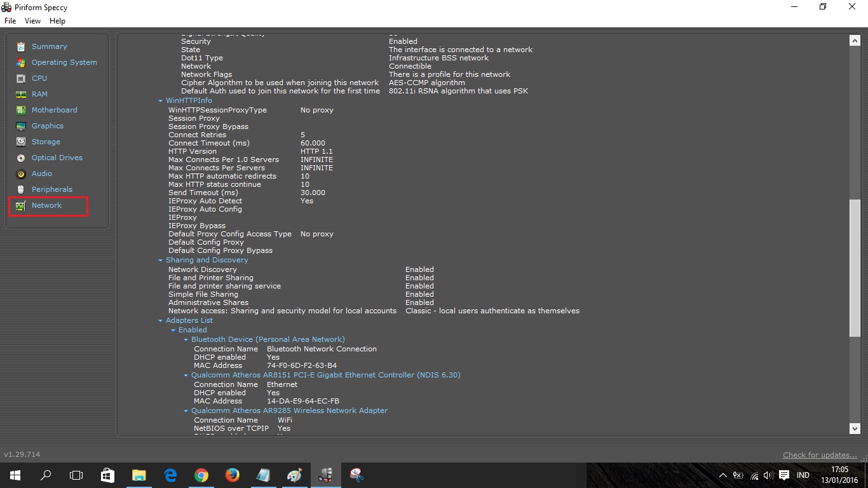The width and height of the screenshot is (868, 488).
Task: Select the Bluetooth MAC Address 74-F0-6D-F2-63-B4
Action: tap(302, 365)
